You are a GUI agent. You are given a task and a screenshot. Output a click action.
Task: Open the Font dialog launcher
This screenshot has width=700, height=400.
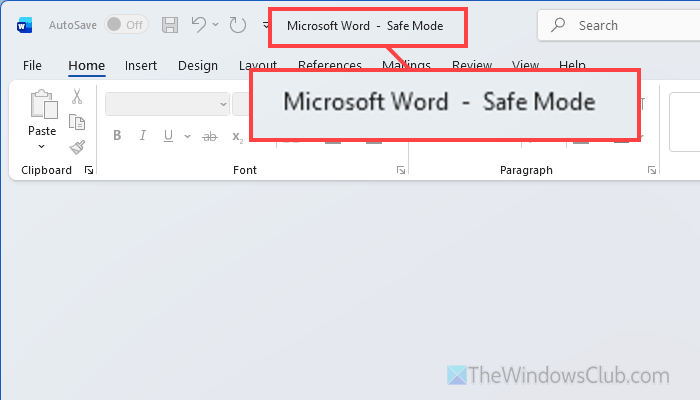(x=401, y=170)
